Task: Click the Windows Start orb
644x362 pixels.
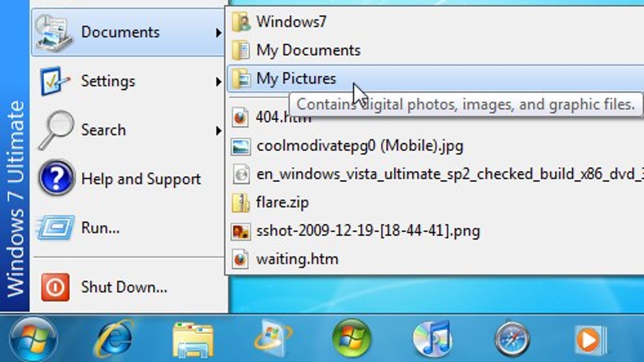Action: pyautogui.click(x=33, y=339)
